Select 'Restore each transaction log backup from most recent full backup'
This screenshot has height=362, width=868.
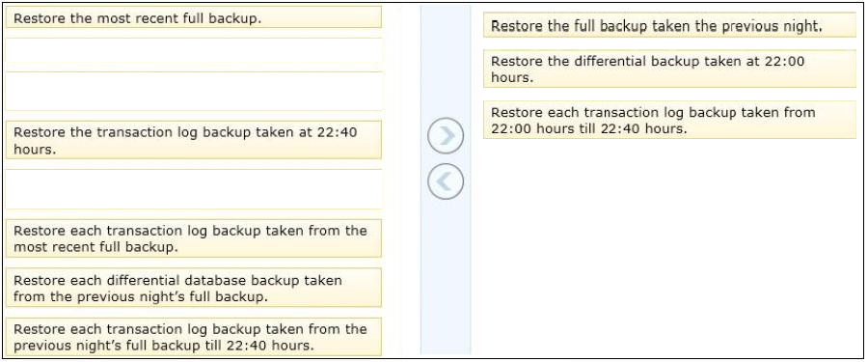[x=194, y=238]
